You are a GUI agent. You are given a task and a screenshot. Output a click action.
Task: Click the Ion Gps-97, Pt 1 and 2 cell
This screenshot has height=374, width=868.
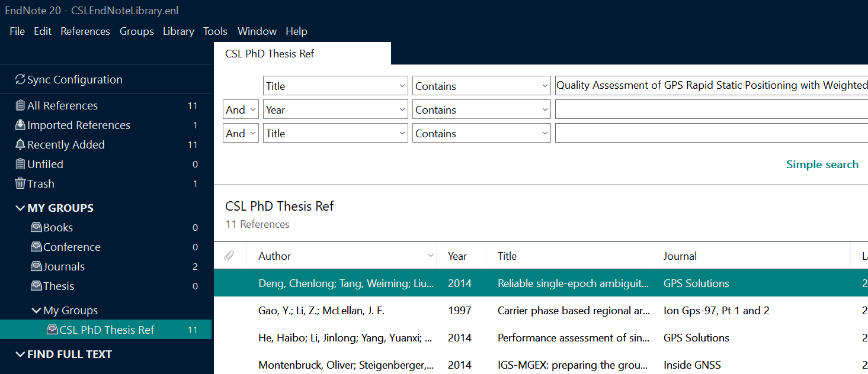[716, 310]
